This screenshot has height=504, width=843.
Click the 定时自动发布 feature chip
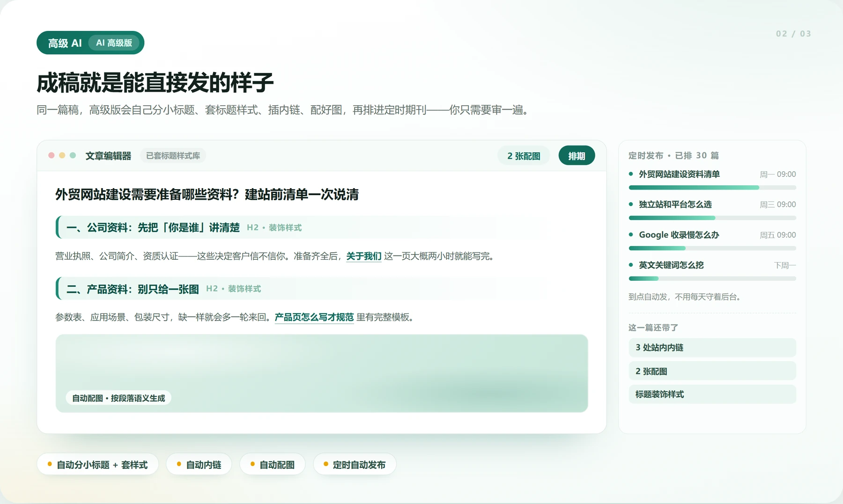pos(355,465)
